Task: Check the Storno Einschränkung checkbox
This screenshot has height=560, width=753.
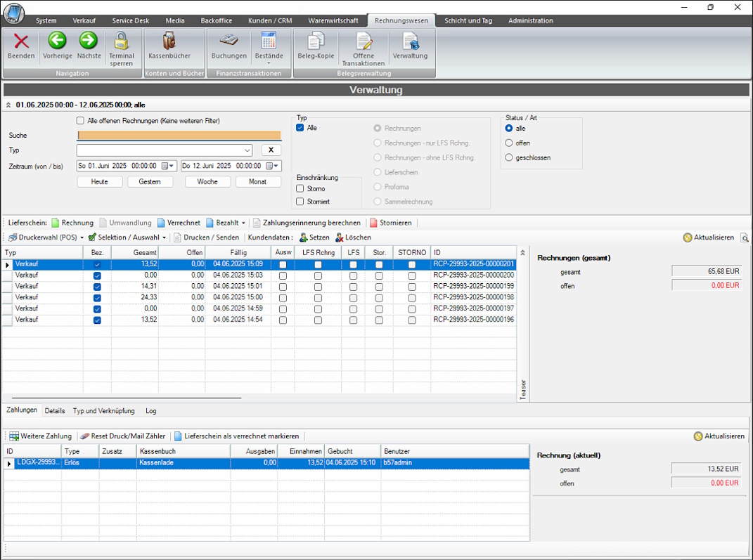Action: tap(300, 188)
